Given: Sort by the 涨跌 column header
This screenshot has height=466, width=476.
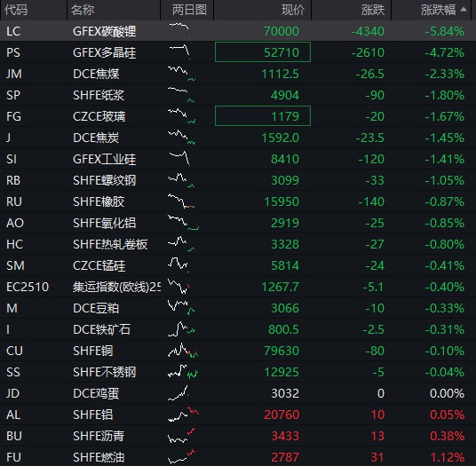Looking at the screenshot, I should pyautogui.click(x=373, y=10).
